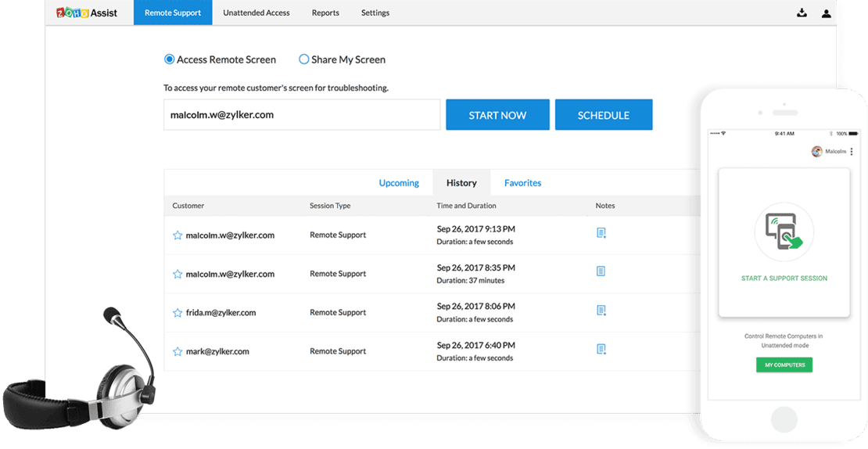Click the download icon in top bar

pos(802,13)
